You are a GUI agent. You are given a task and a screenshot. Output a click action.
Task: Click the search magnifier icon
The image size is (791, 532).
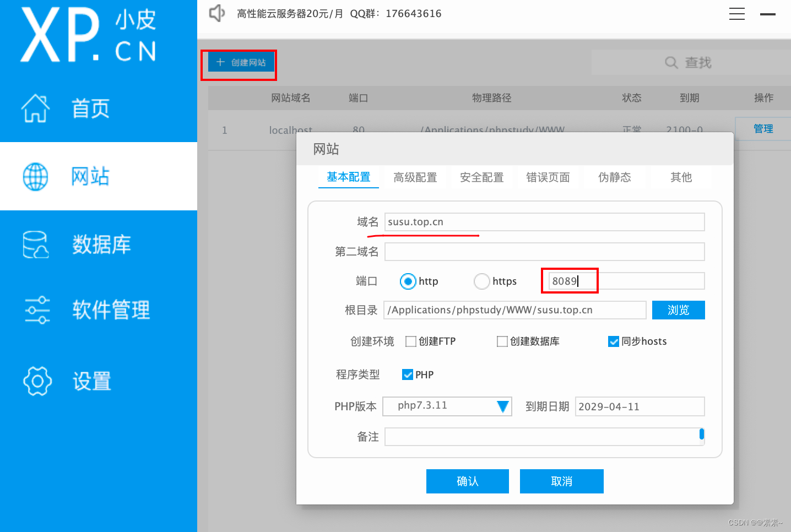671,63
